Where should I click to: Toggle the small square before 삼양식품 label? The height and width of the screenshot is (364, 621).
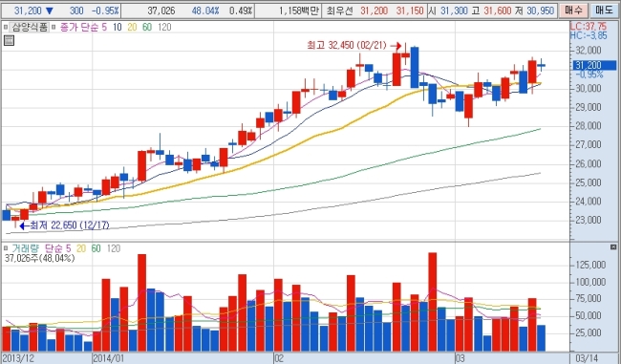(6, 28)
